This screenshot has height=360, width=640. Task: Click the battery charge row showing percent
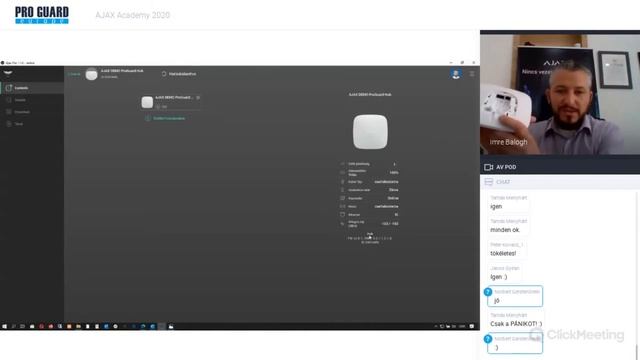pos(370,173)
